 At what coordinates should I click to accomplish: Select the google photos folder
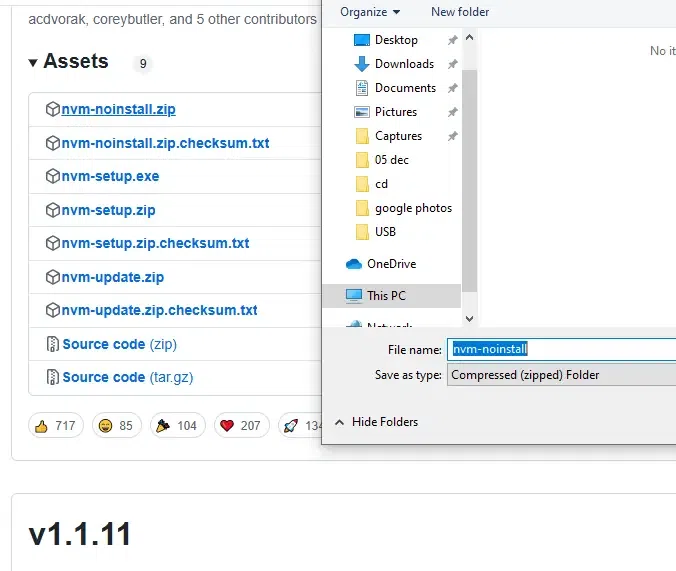click(413, 208)
